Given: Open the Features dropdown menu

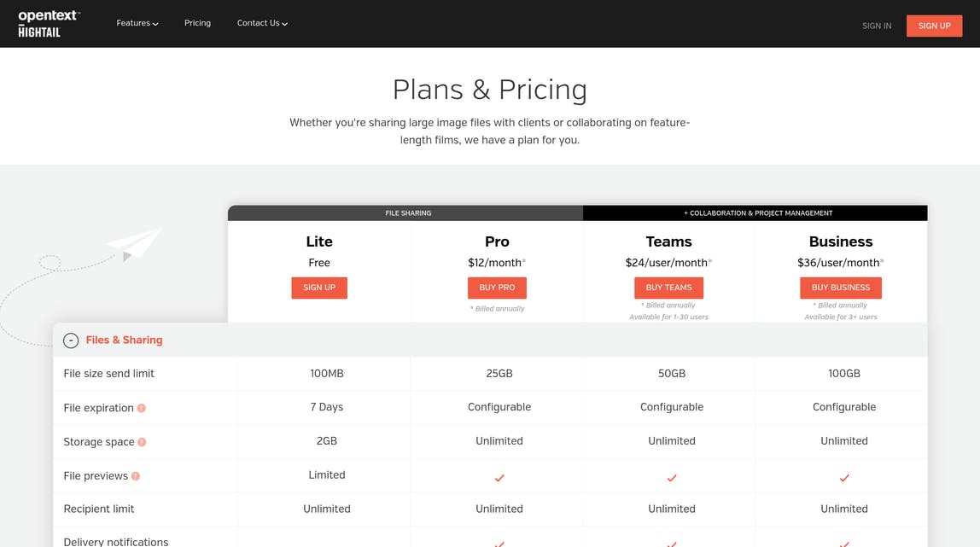Looking at the screenshot, I should (x=137, y=23).
